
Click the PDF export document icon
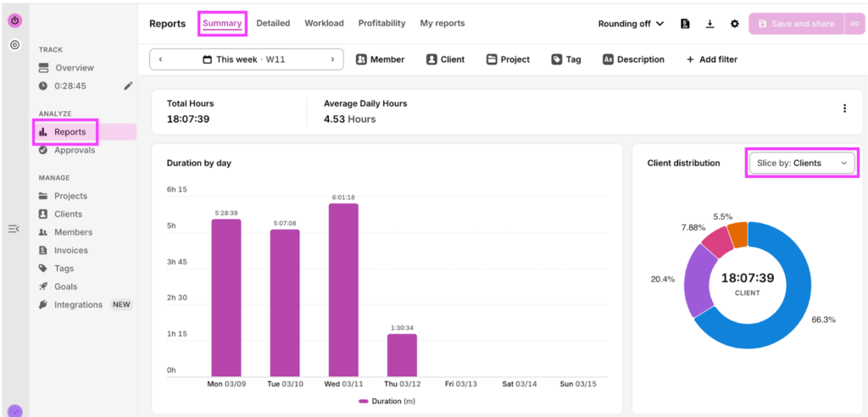[x=685, y=24]
